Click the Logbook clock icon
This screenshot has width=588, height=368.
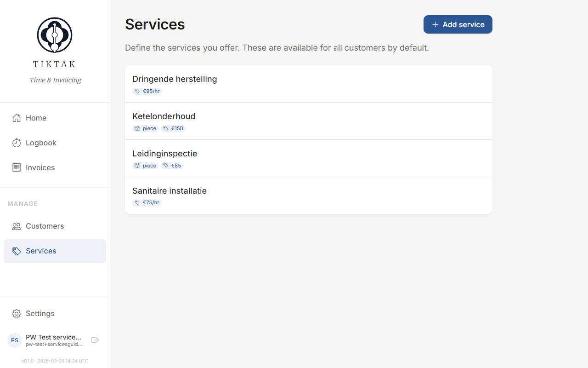pos(16,143)
